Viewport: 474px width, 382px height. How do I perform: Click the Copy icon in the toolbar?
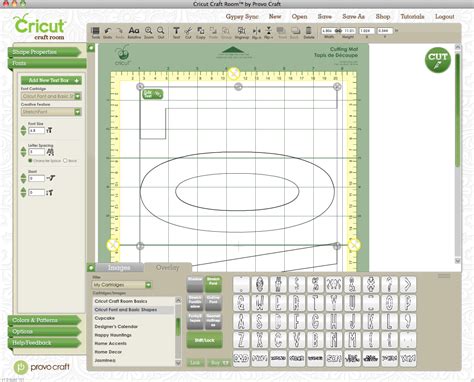(x=201, y=33)
